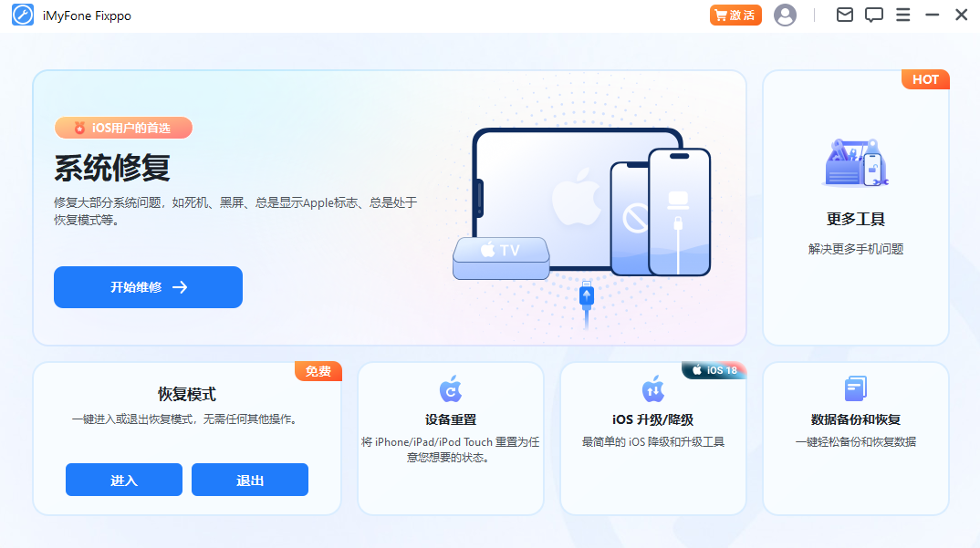Click the iMyFone Fixppo logo icon
The height and width of the screenshot is (548, 980).
point(23,15)
